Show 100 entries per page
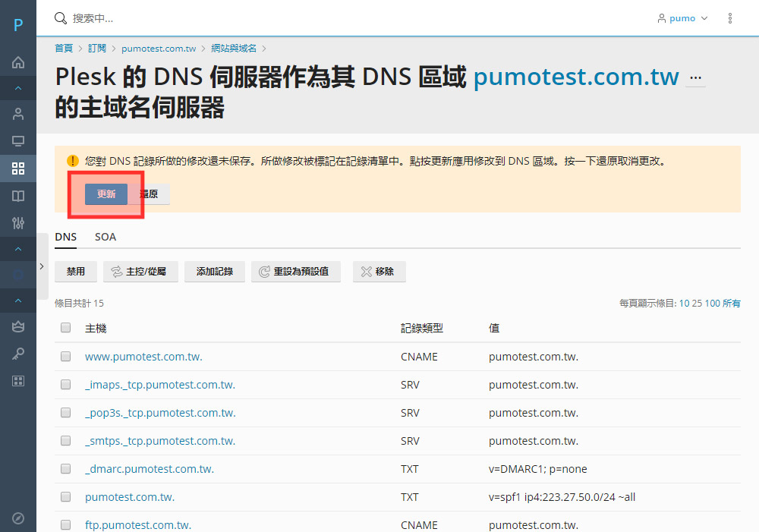759x532 pixels. tap(712, 303)
